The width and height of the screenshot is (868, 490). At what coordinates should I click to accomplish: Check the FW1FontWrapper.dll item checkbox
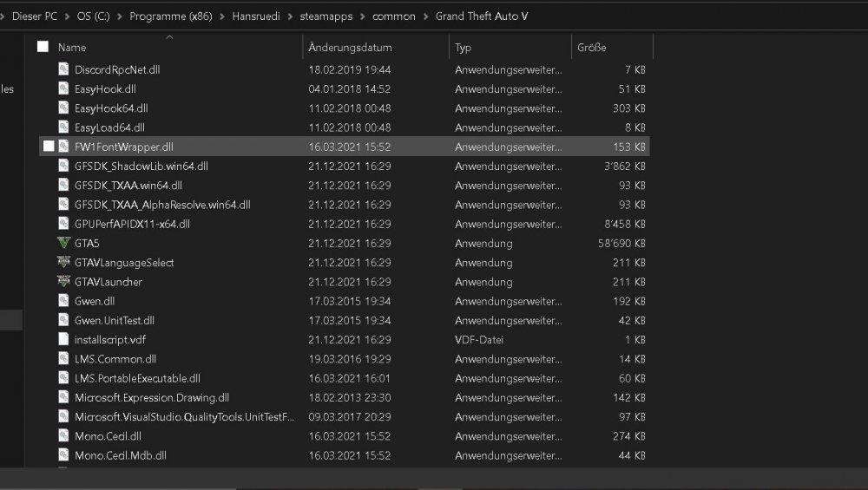click(x=49, y=147)
